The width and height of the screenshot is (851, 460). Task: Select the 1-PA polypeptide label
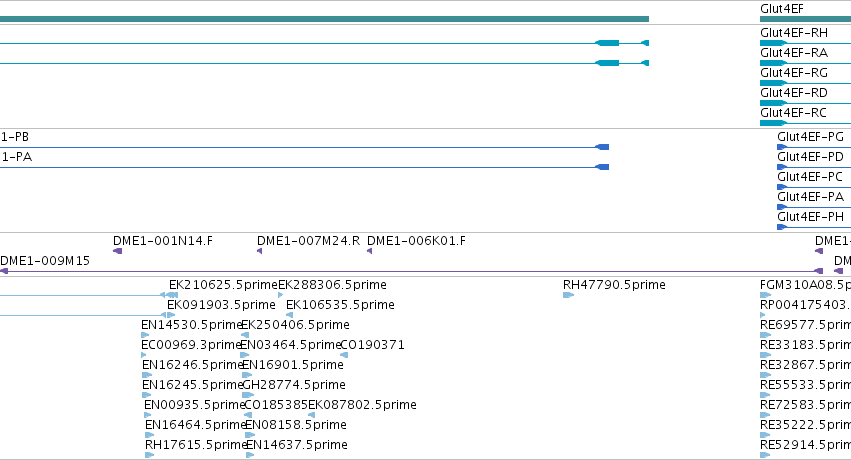point(17,157)
